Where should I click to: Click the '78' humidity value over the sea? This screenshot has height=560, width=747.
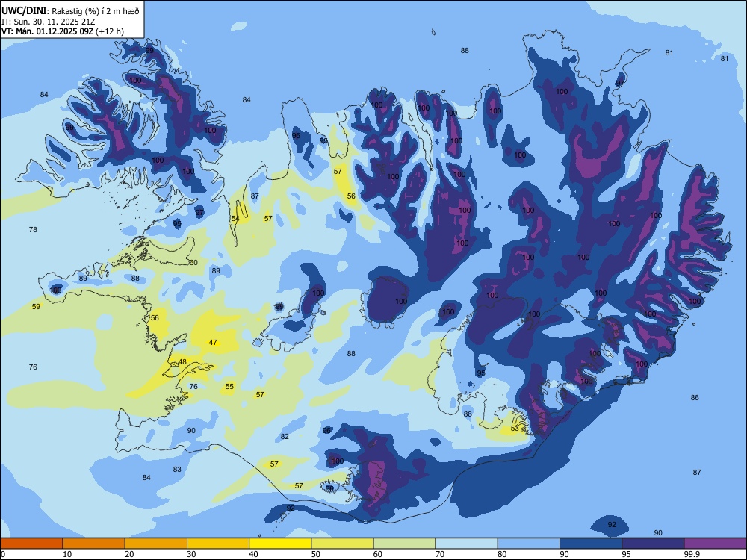tap(33, 229)
